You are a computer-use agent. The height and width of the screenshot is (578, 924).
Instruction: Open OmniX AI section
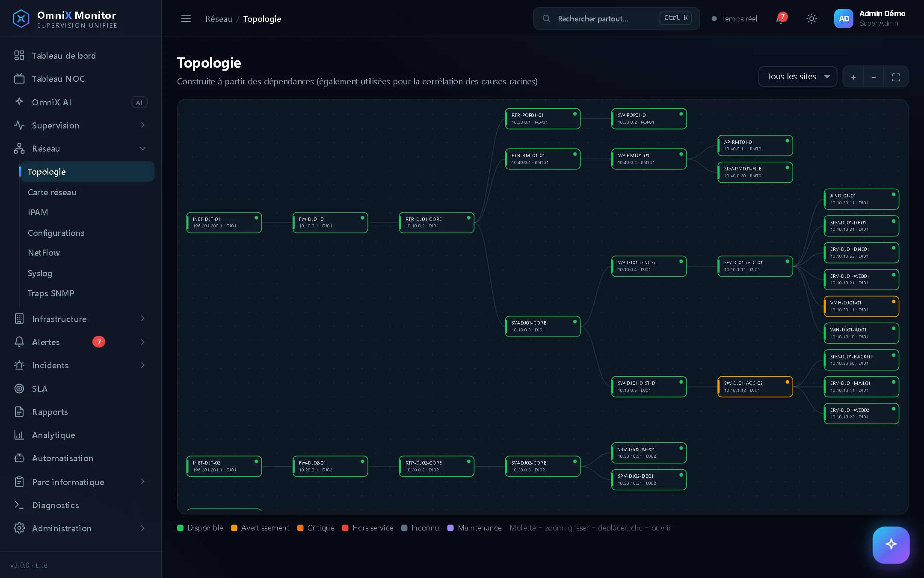point(80,102)
